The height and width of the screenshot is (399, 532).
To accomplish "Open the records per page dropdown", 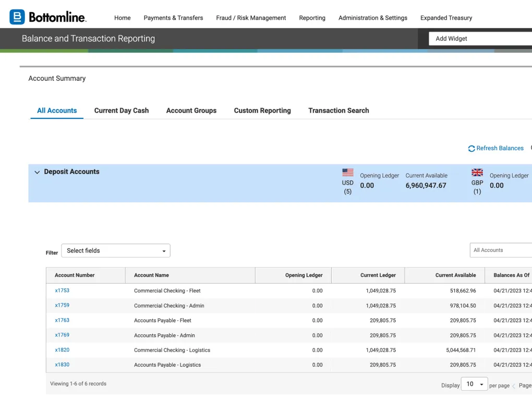I will (x=474, y=384).
